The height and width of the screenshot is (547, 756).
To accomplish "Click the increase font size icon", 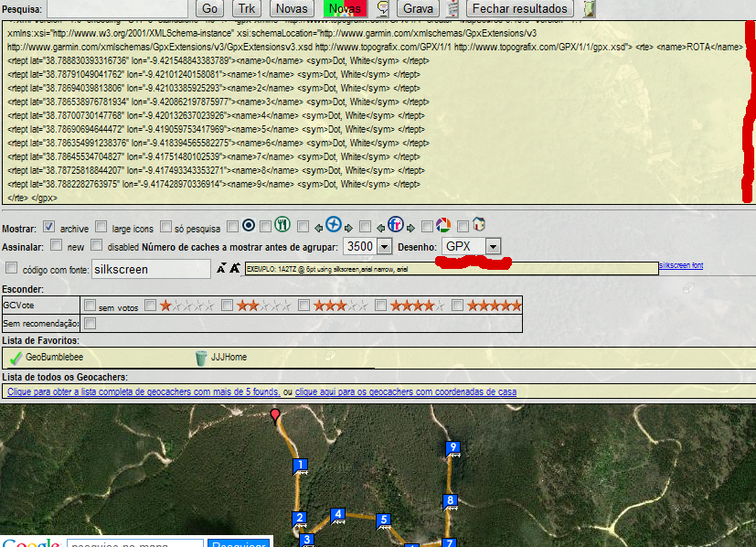I will tap(235, 268).
